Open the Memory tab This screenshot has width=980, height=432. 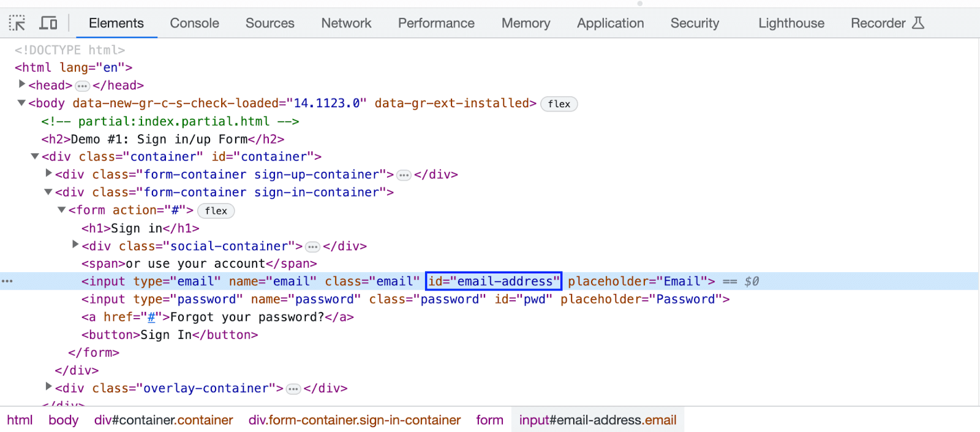click(526, 23)
